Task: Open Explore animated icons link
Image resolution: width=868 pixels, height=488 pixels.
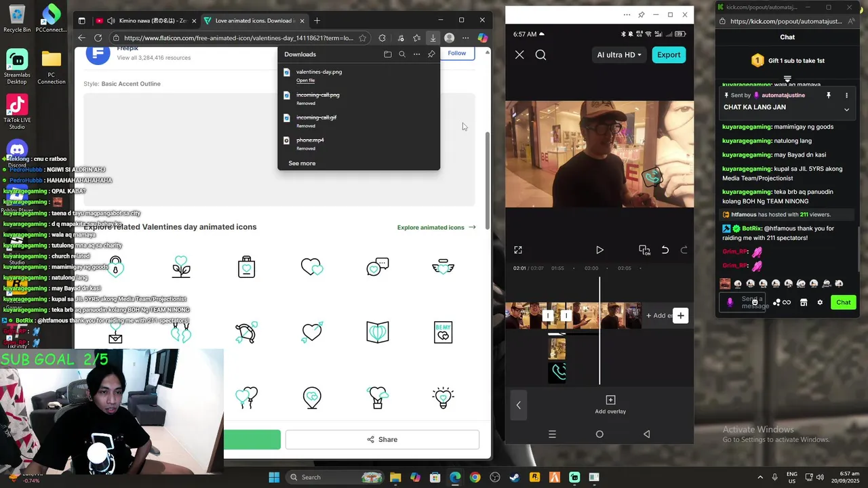Action: point(437,228)
